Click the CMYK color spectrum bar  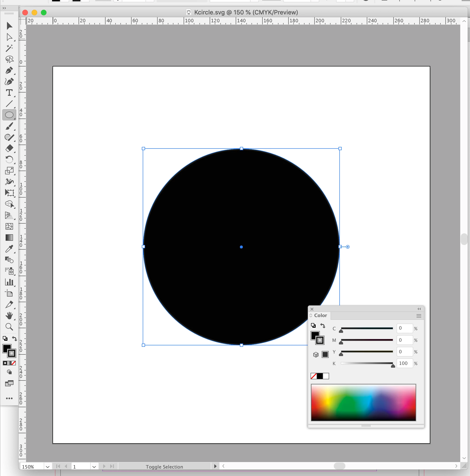point(363,402)
